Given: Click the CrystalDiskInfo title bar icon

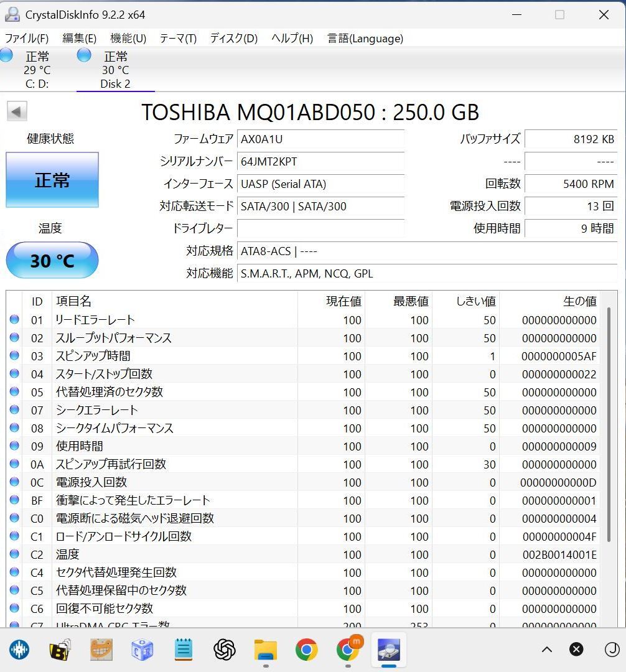Looking at the screenshot, I should [x=12, y=14].
